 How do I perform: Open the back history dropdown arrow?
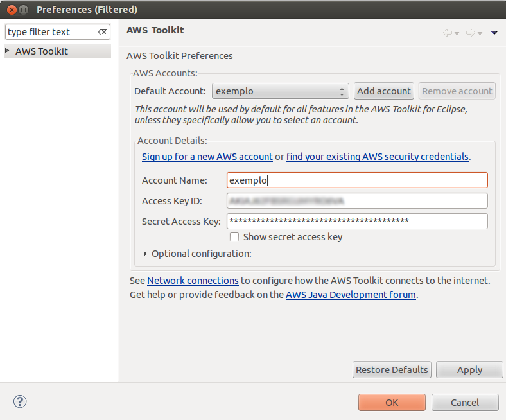tap(457, 33)
